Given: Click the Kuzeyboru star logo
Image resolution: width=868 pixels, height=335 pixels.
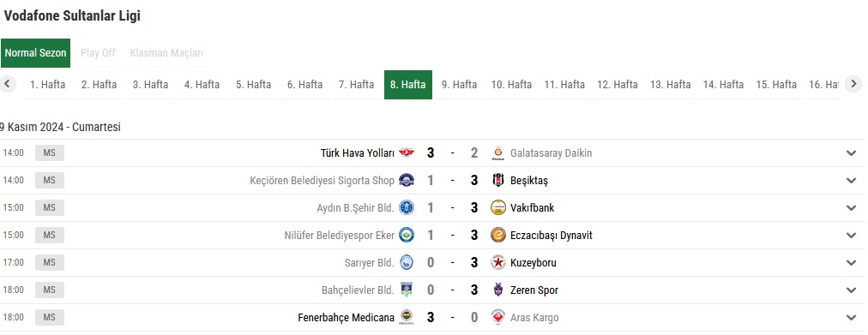Looking at the screenshot, I should 498,262.
